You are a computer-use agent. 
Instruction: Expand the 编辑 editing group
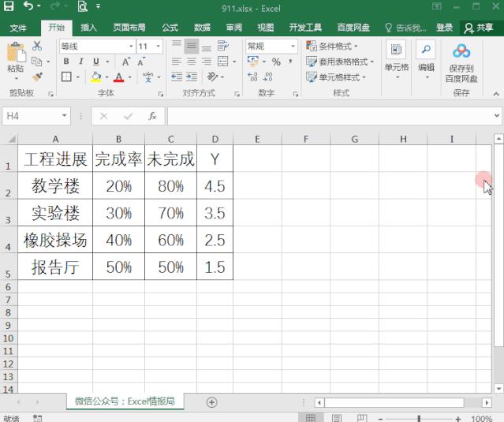(x=426, y=61)
